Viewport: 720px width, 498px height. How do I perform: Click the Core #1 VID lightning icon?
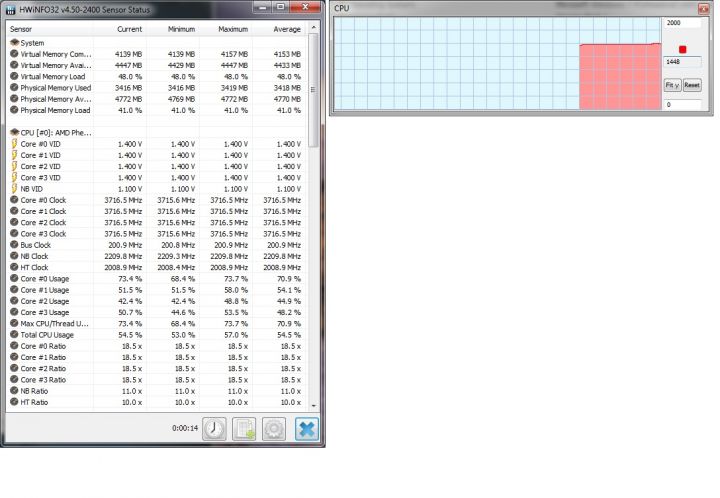coord(14,155)
